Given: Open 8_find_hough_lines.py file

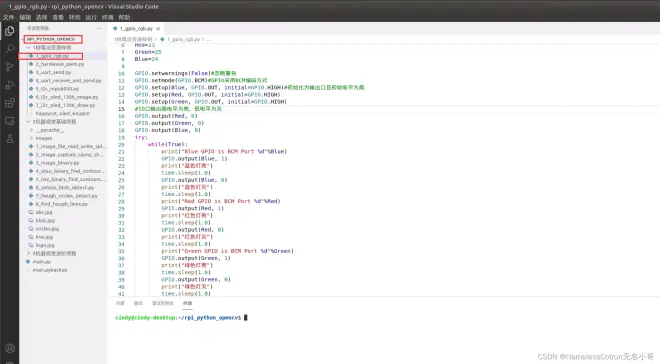Looking at the screenshot, I should click(61, 204).
